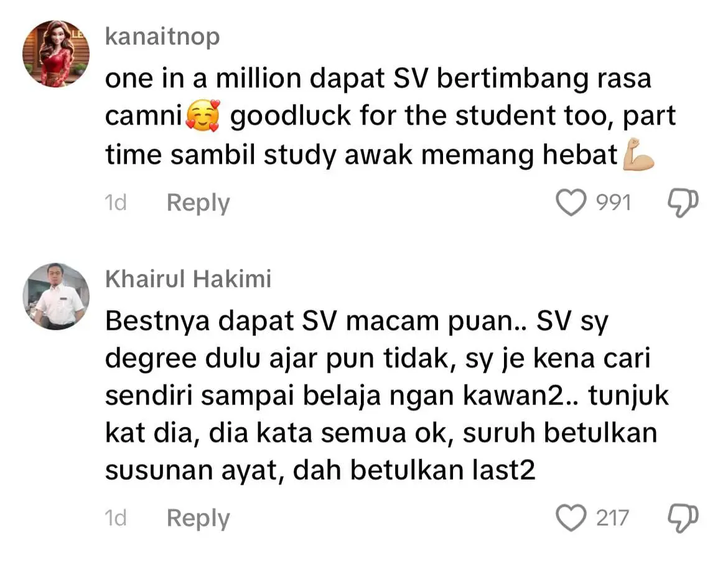Click the 991 like count
The height and width of the screenshot is (567, 728).
click(614, 203)
